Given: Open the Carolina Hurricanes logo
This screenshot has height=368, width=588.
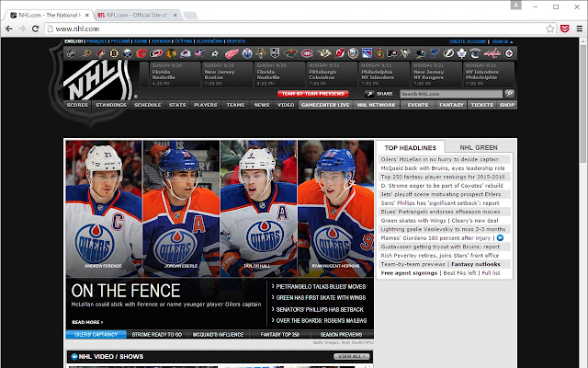Looking at the screenshot, I should (156, 53).
